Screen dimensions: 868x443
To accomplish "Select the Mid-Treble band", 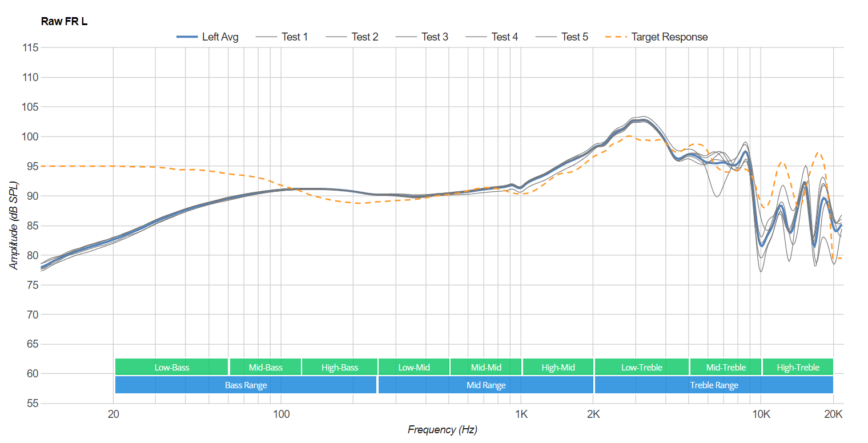I will click(726, 367).
